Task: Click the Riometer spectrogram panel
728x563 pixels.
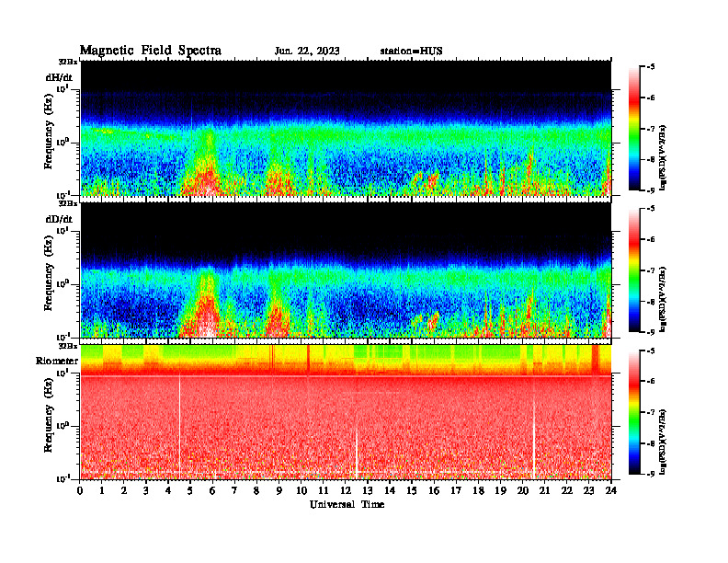Action: (x=346, y=411)
